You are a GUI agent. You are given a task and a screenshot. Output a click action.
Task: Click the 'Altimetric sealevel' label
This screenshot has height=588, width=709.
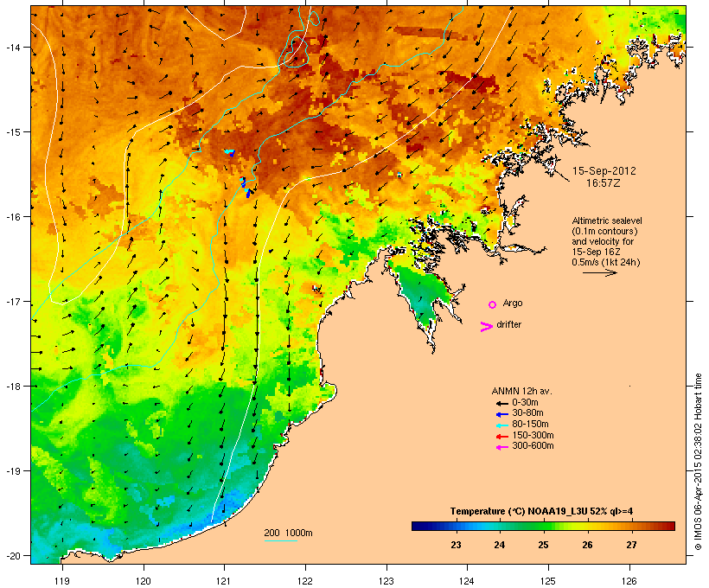[x=607, y=220]
